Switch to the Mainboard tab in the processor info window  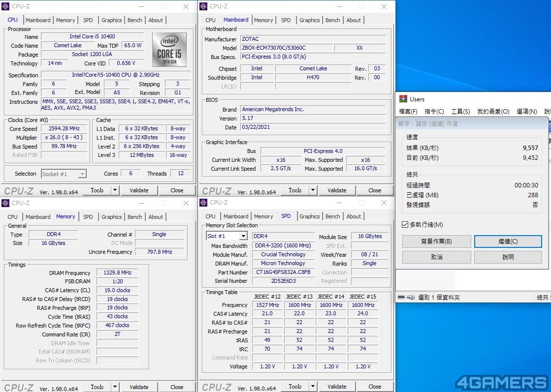38,20
